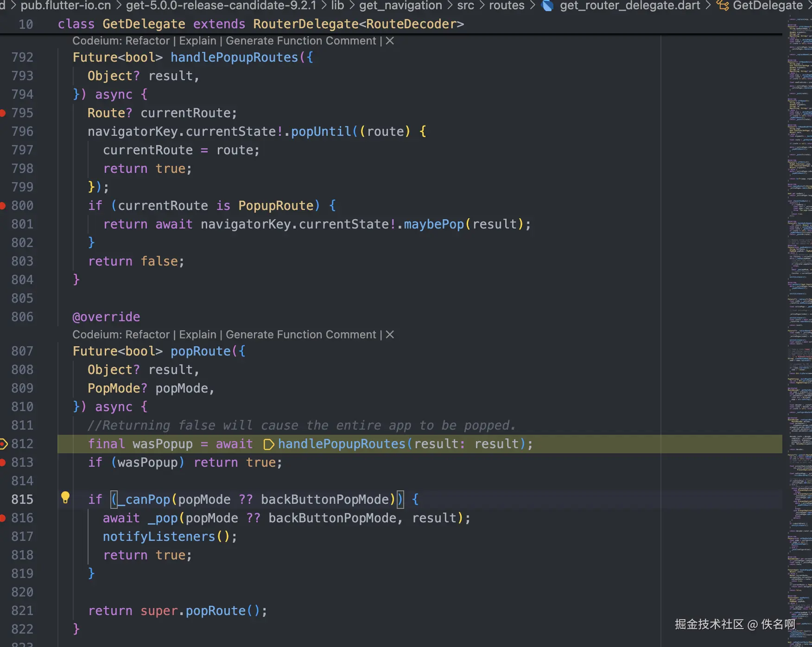Viewport: 812px width, 647px height.
Task: Open the lightbulb quick fix on line 815
Action: pos(65,498)
